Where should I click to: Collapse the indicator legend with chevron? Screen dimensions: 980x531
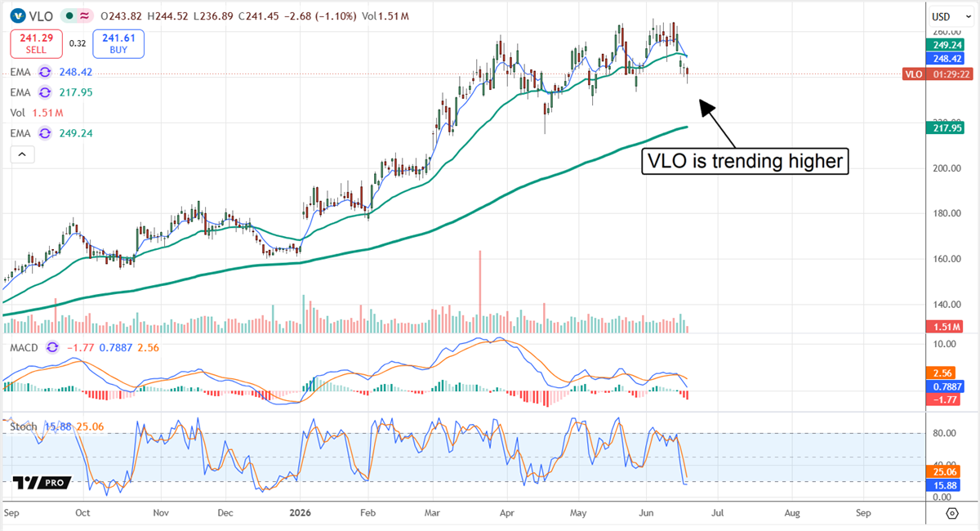22,154
